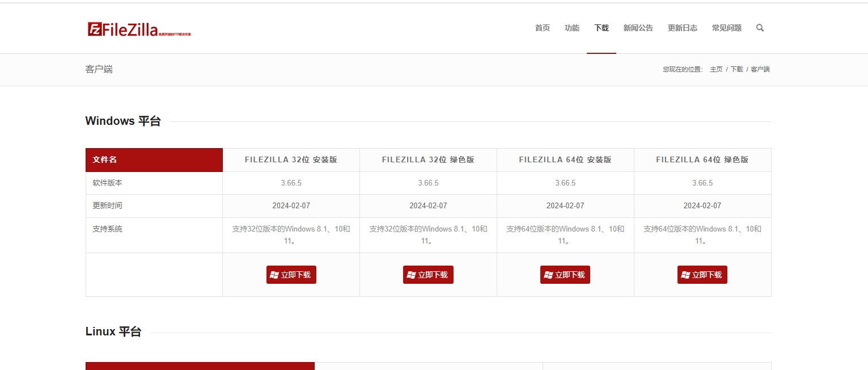Click the Windows 平台 heading

click(123, 121)
